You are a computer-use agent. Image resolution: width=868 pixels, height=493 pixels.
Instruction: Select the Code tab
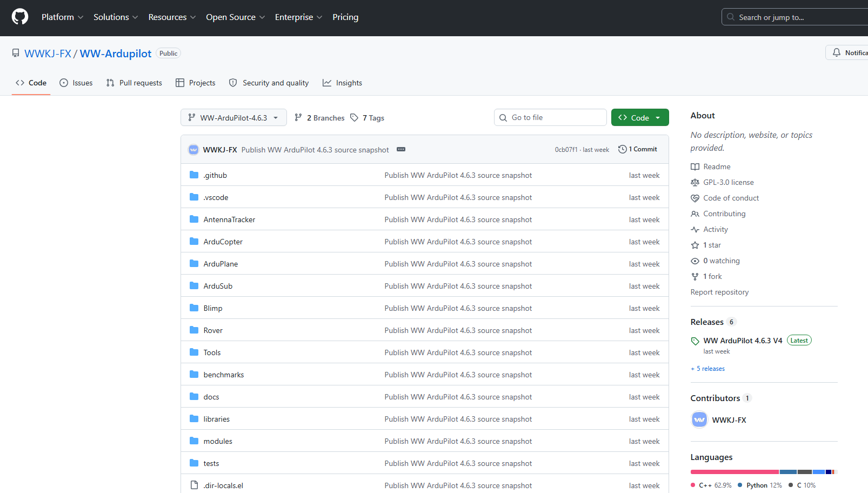tap(31, 83)
